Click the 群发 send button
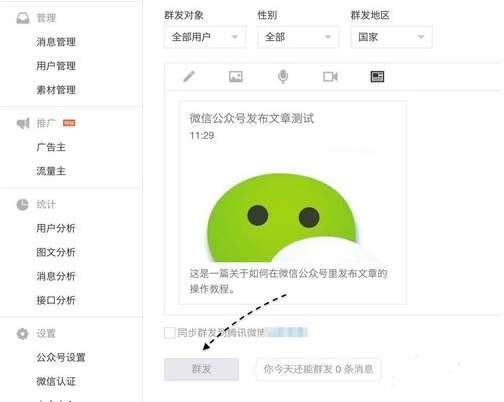This screenshot has width=504, height=402. click(x=201, y=369)
